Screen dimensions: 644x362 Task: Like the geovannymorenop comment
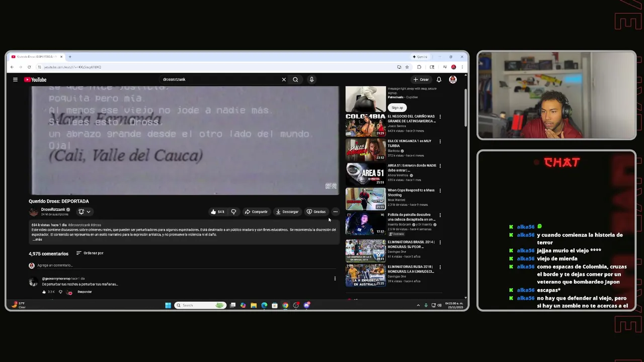44,292
